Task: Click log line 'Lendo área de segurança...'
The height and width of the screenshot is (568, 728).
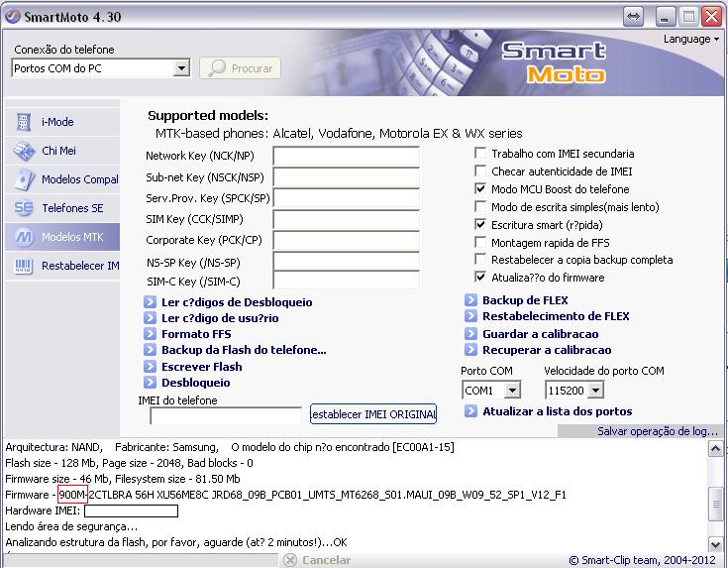Action: click(71, 526)
